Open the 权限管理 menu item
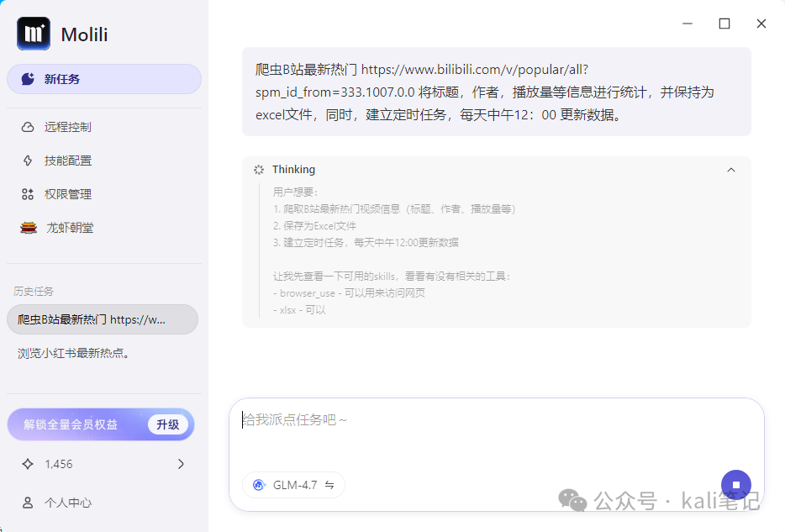Image resolution: width=785 pixels, height=532 pixels. click(104, 194)
